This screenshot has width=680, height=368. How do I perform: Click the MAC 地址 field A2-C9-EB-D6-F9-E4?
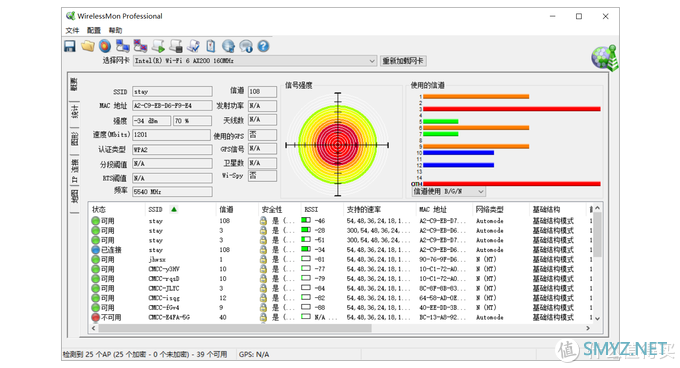172,106
